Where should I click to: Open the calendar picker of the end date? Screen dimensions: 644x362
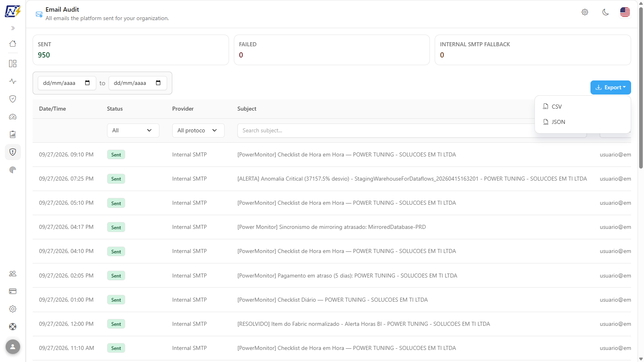coord(158,83)
